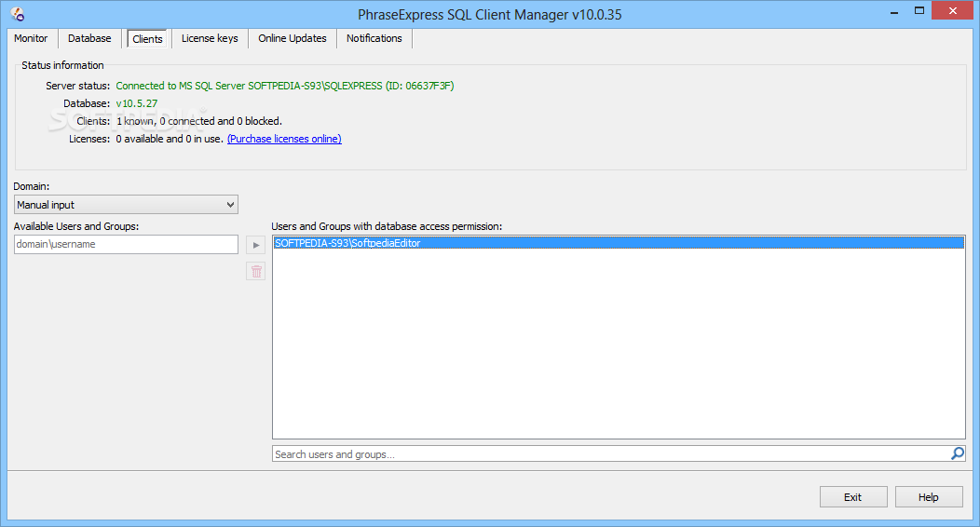This screenshot has height=527, width=980.
Task: Open the Database tab
Action: pos(89,38)
